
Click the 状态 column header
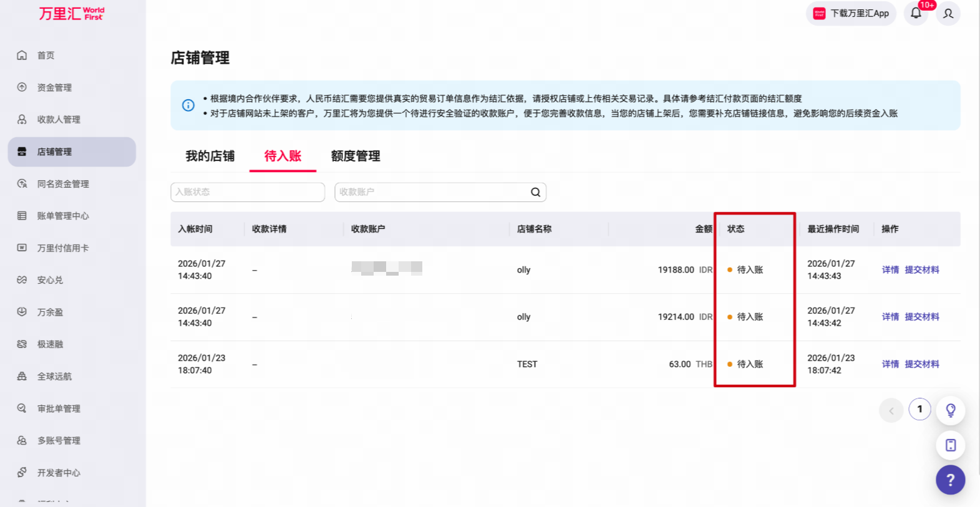(735, 229)
